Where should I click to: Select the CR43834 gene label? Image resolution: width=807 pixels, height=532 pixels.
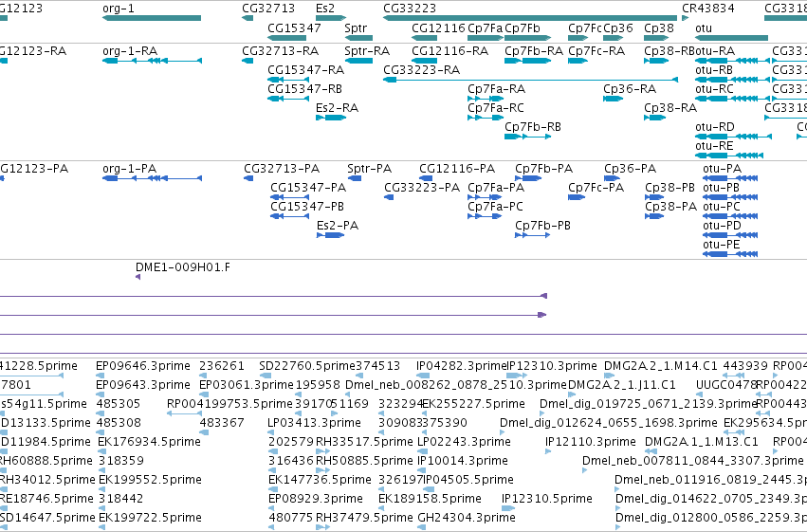708,9
